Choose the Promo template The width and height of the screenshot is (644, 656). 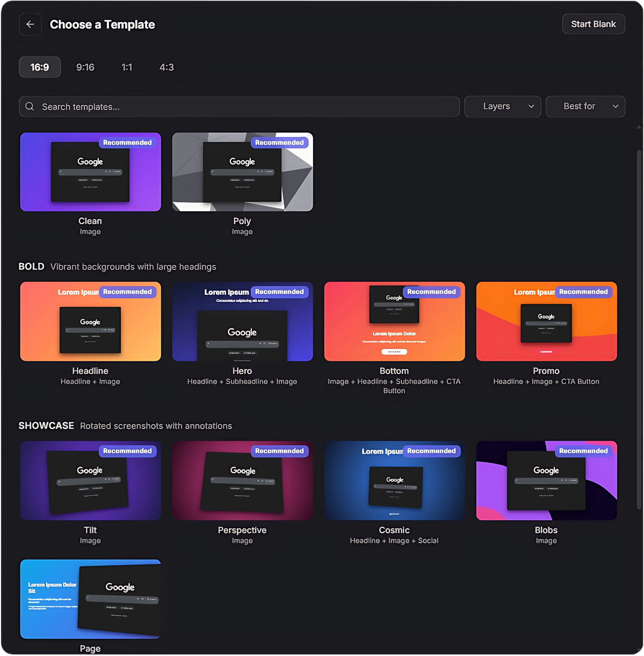[x=546, y=322]
